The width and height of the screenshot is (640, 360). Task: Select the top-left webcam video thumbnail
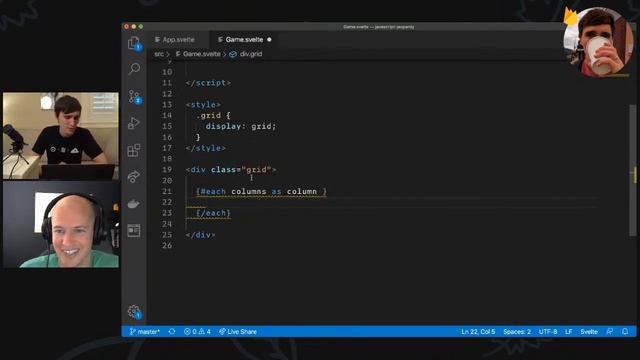[x=61, y=136]
